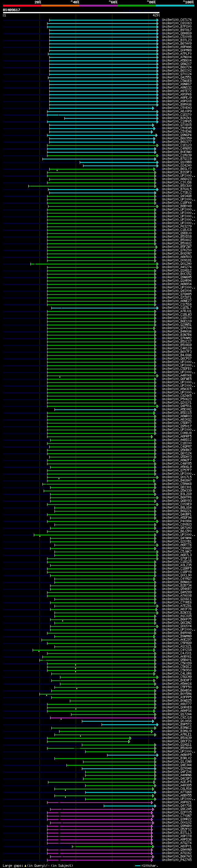Open hit UniRef100_B7FGV0

pyautogui.click(x=177, y=26)
